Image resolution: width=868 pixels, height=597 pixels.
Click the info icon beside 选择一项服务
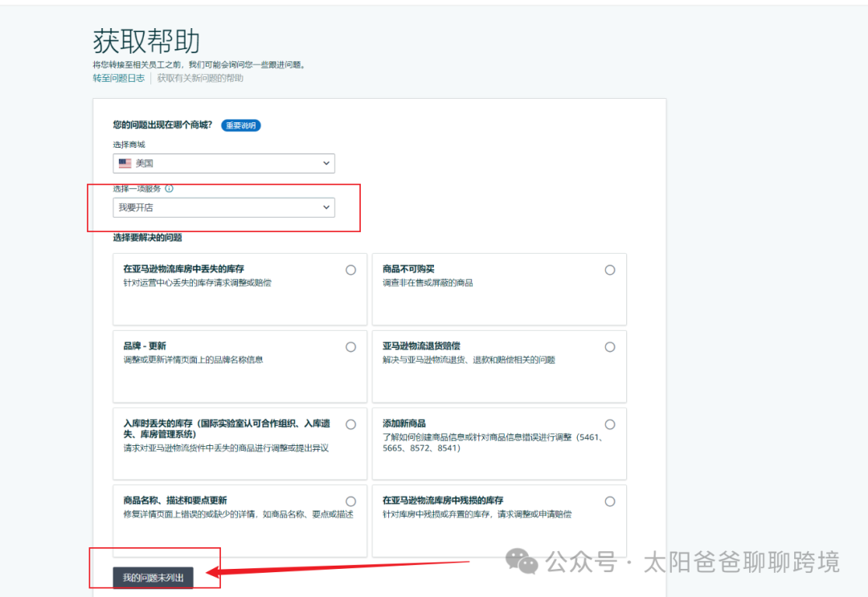[169, 189]
